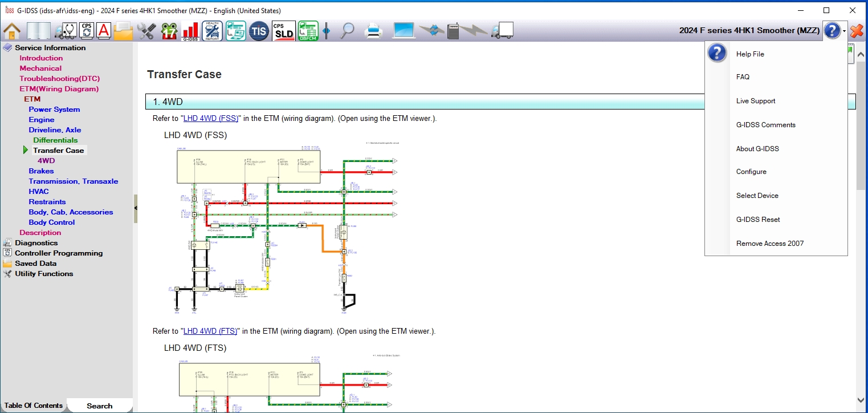Click the wrench and screwdriver utility icon
868x413 pixels.
[146, 31]
